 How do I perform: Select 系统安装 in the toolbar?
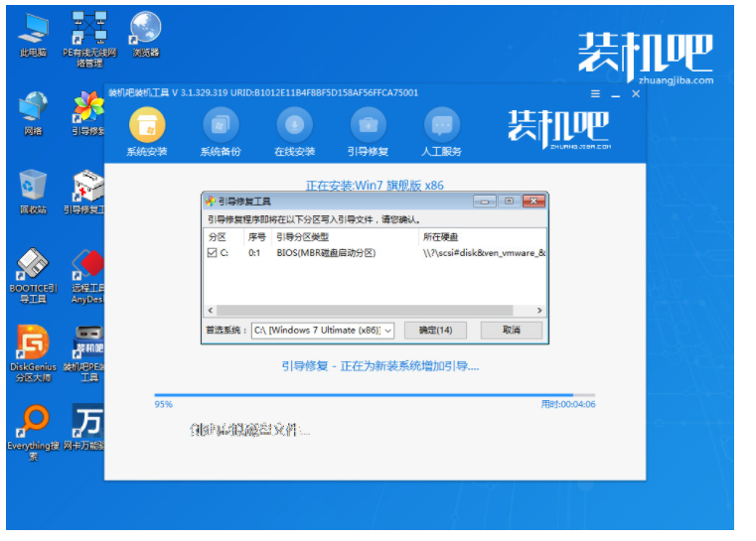click(x=147, y=132)
